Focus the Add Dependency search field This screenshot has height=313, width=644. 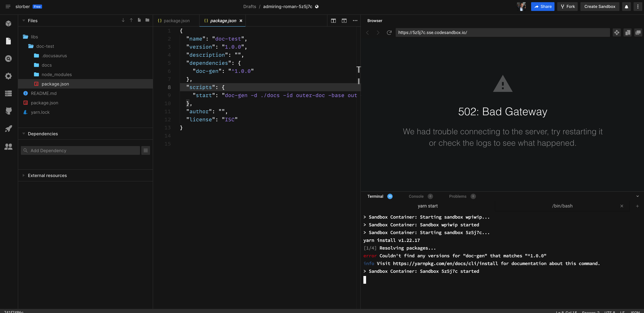pos(80,150)
